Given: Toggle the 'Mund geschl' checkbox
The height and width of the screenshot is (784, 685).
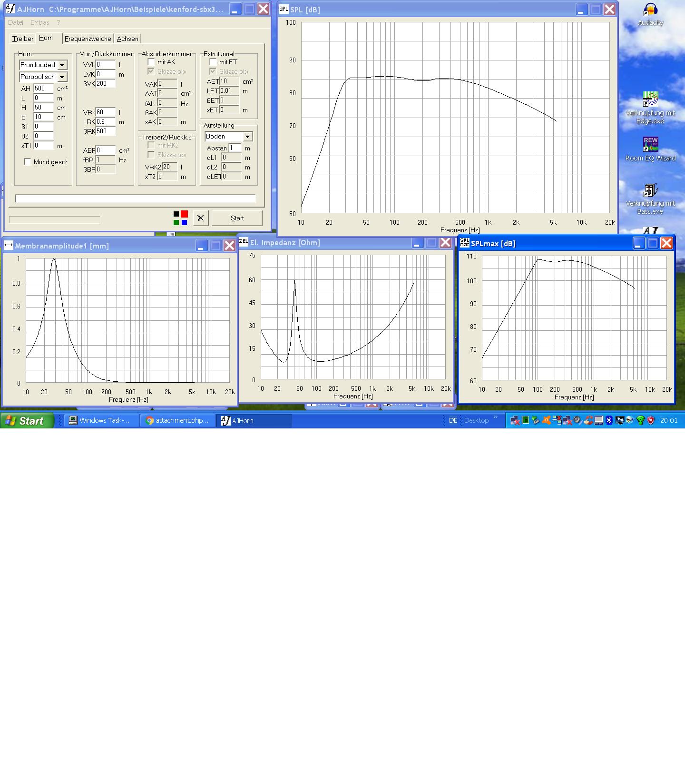Looking at the screenshot, I should 28,162.
